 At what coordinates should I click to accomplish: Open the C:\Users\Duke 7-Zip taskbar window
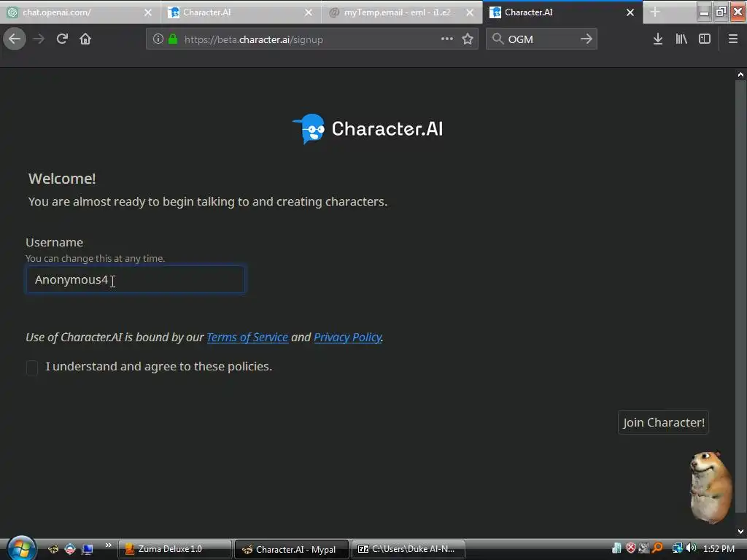click(409, 549)
